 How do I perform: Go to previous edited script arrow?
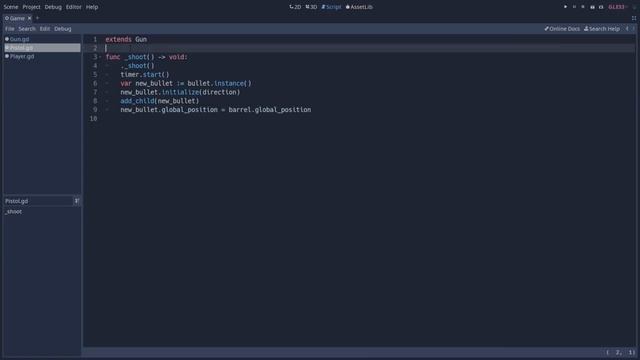[x=627, y=29]
